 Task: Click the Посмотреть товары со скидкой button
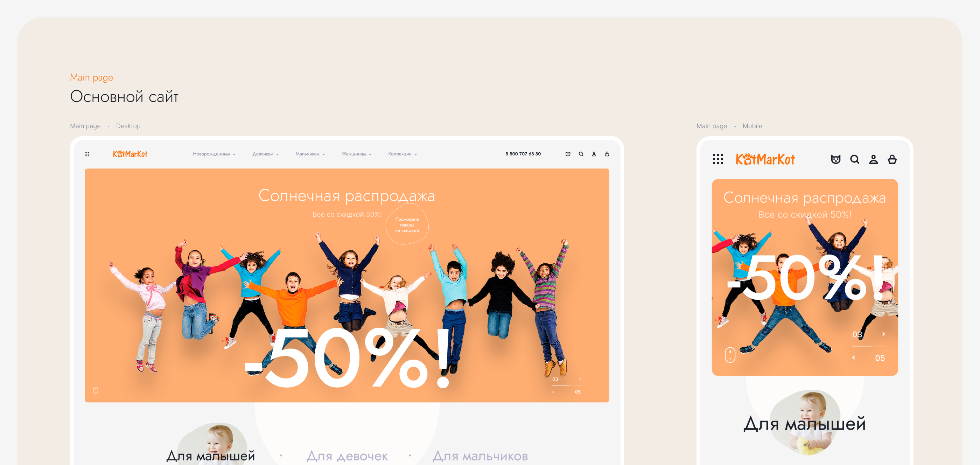tap(407, 225)
